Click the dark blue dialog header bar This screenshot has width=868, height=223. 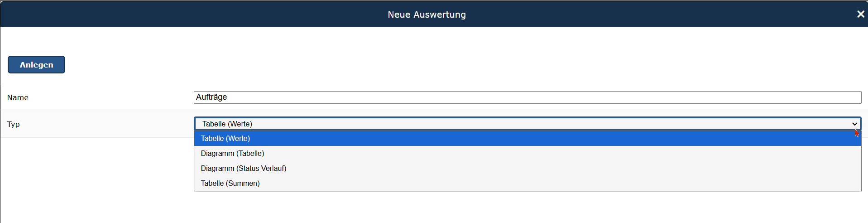click(x=434, y=14)
